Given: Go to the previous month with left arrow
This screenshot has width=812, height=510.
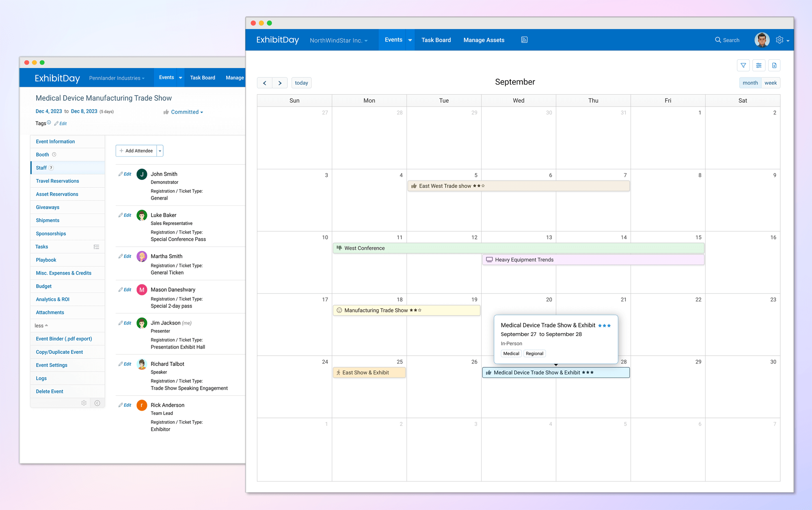Looking at the screenshot, I should tap(265, 83).
